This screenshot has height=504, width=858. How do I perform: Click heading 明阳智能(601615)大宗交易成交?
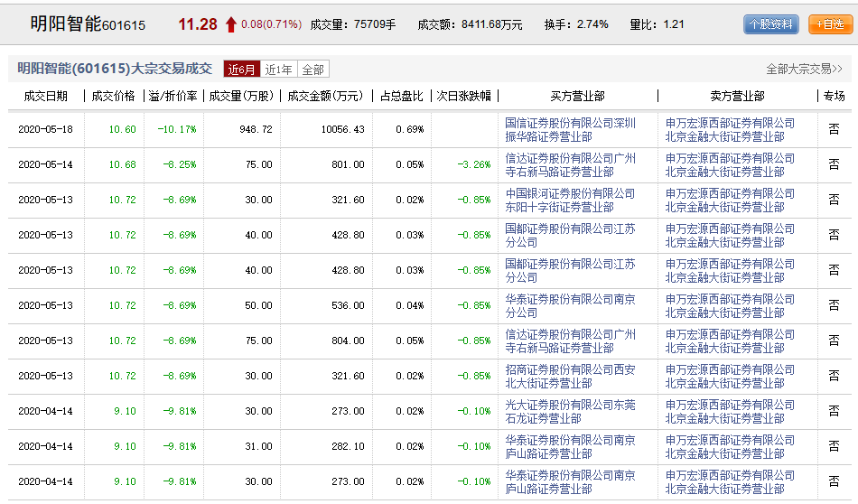[115, 69]
